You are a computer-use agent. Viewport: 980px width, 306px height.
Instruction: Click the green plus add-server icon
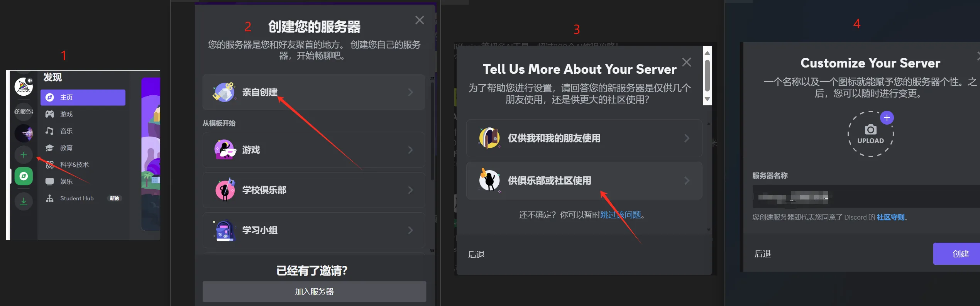pyautogui.click(x=24, y=155)
